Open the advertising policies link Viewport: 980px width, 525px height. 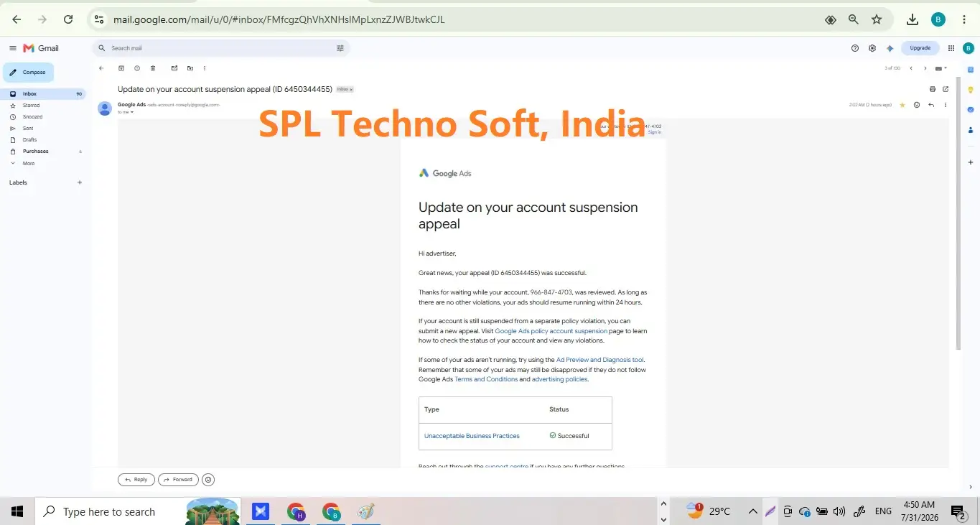coord(559,379)
